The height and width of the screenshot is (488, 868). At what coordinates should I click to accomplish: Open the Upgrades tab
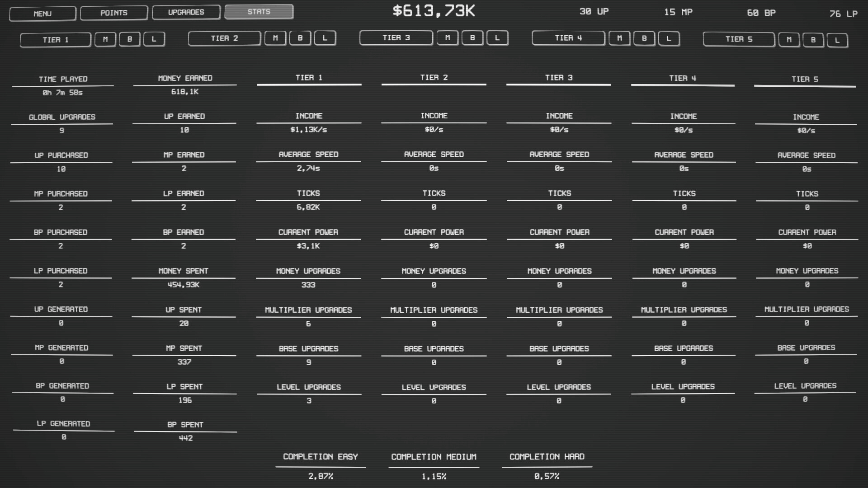[x=186, y=12]
